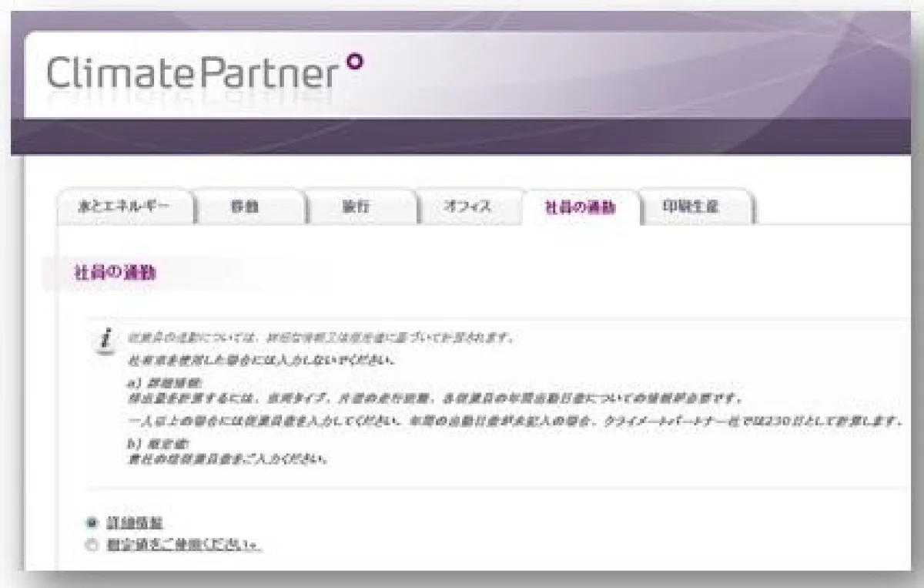Click the underlined 詳細情報 link
Viewport: 924px width, 588px height.
[136, 522]
